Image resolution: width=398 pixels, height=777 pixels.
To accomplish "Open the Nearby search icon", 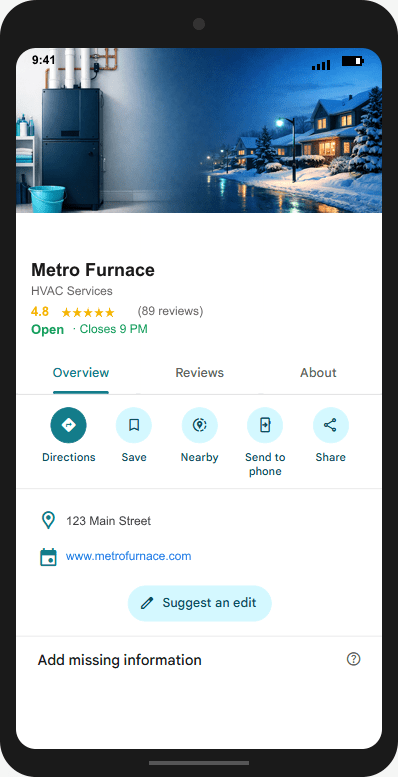I will (x=200, y=425).
